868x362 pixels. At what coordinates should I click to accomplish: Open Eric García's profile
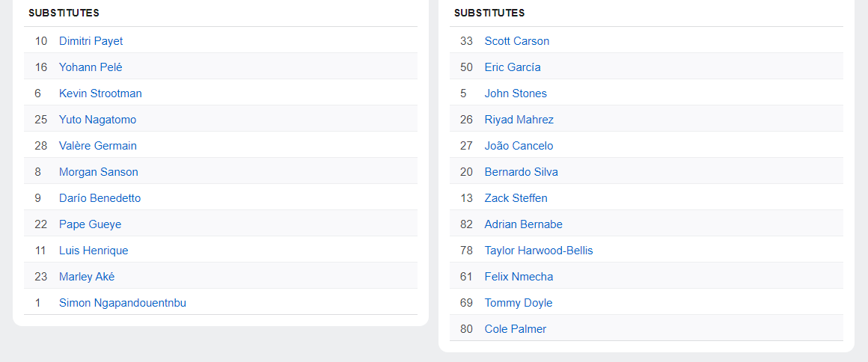[512, 67]
